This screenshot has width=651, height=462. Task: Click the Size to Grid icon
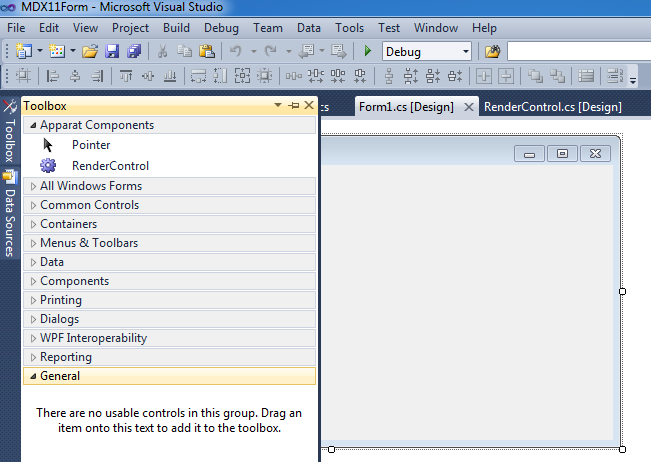pos(264,76)
